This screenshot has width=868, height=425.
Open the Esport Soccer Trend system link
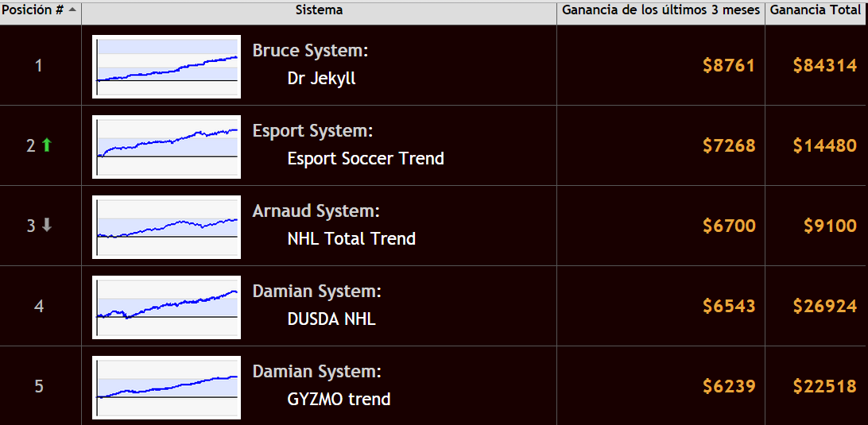click(366, 159)
